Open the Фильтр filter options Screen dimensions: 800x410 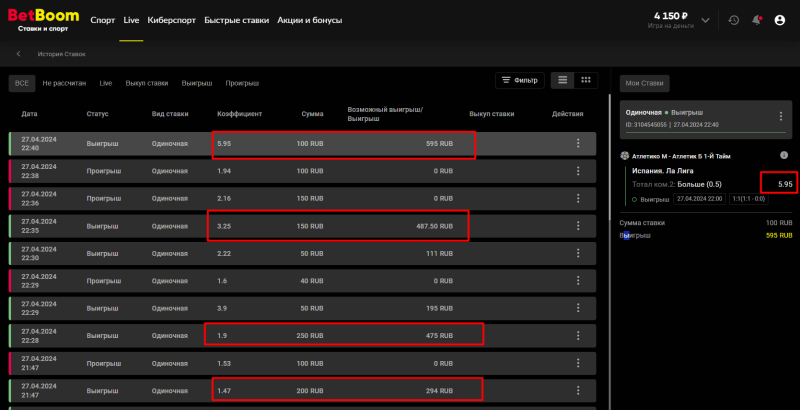pyautogui.click(x=520, y=80)
